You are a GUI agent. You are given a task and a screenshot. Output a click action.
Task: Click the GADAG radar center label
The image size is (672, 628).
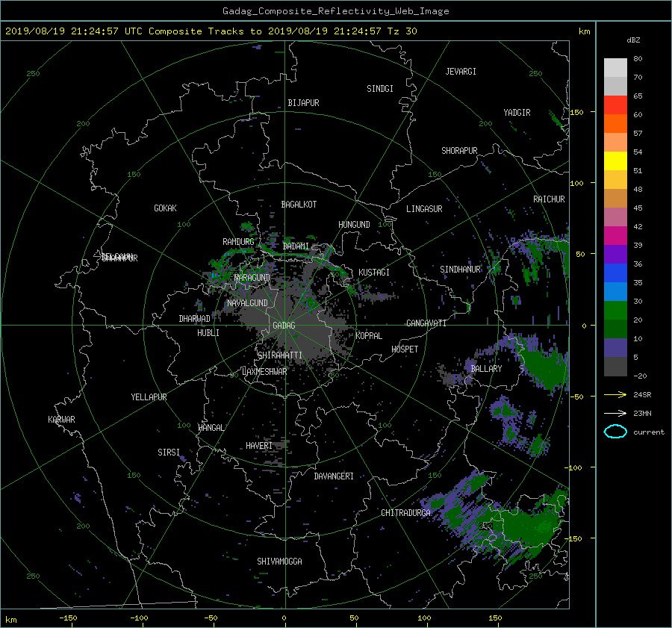click(x=284, y=326)
